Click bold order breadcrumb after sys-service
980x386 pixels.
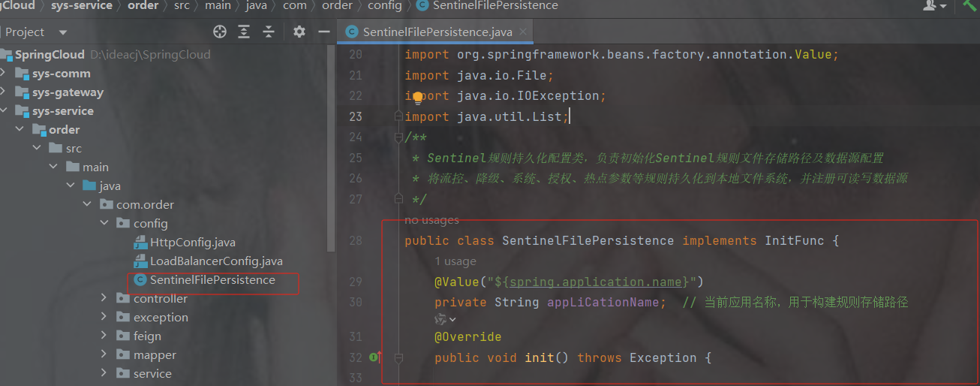pos(143,5)
